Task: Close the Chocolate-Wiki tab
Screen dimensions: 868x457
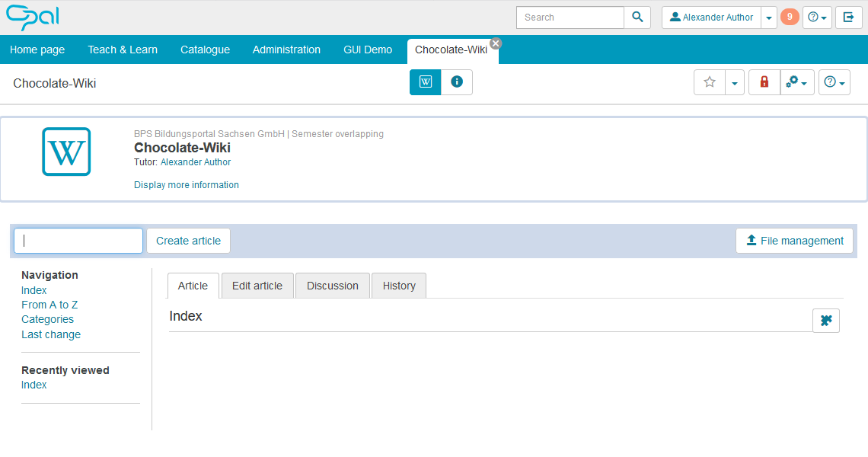Action: [x=496, y=43]
